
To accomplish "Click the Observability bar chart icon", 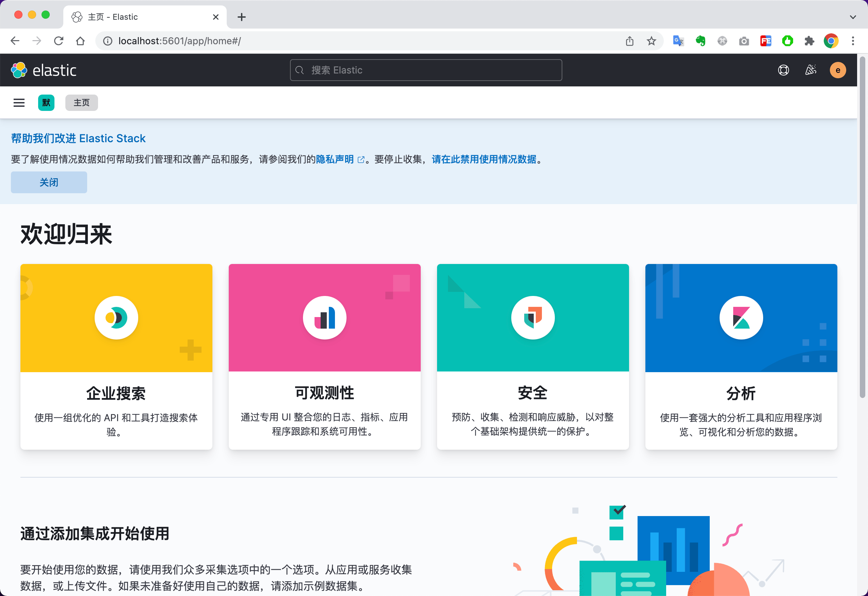I will pos(324,318).
